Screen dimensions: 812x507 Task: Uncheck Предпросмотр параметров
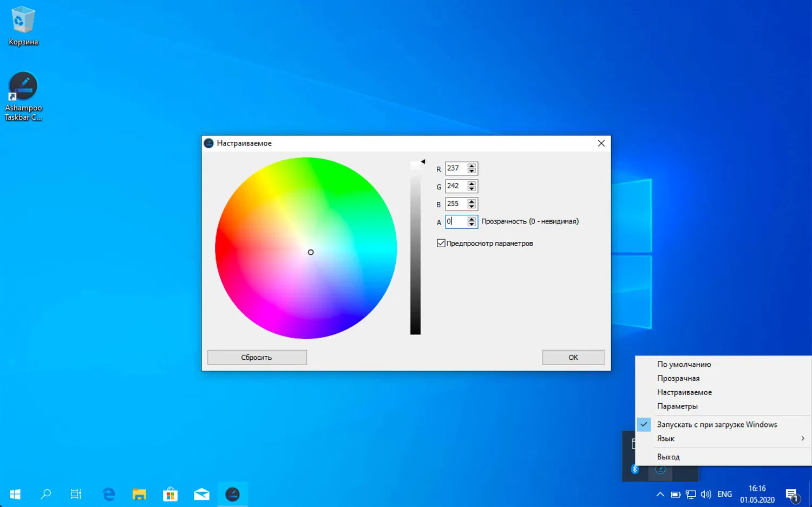(x=441, y=243)
